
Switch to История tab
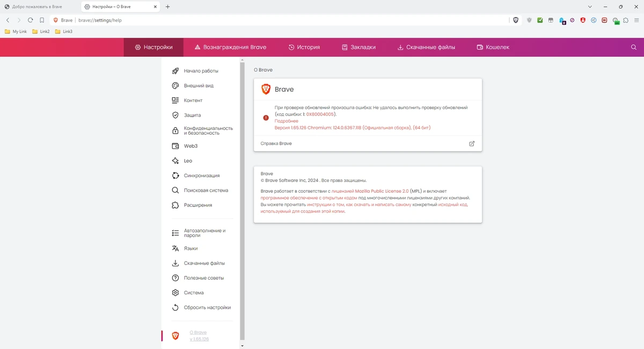tap(304, 47)
